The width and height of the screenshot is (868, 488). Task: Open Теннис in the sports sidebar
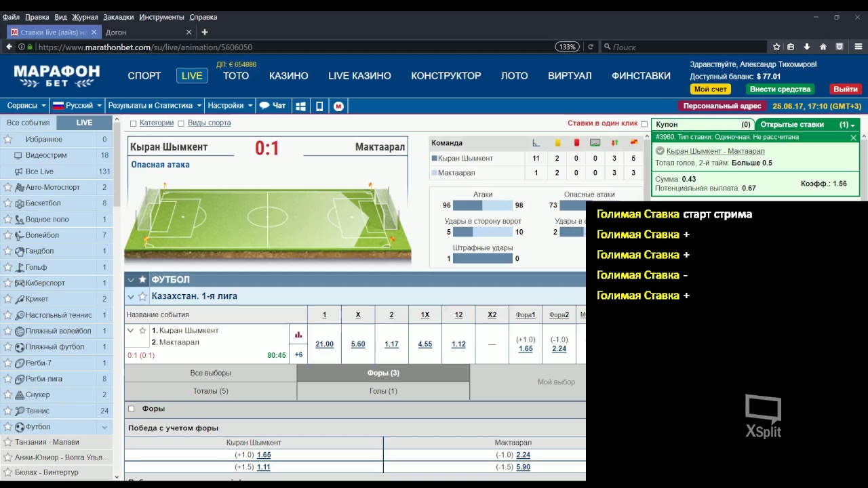tap(38, 411)
